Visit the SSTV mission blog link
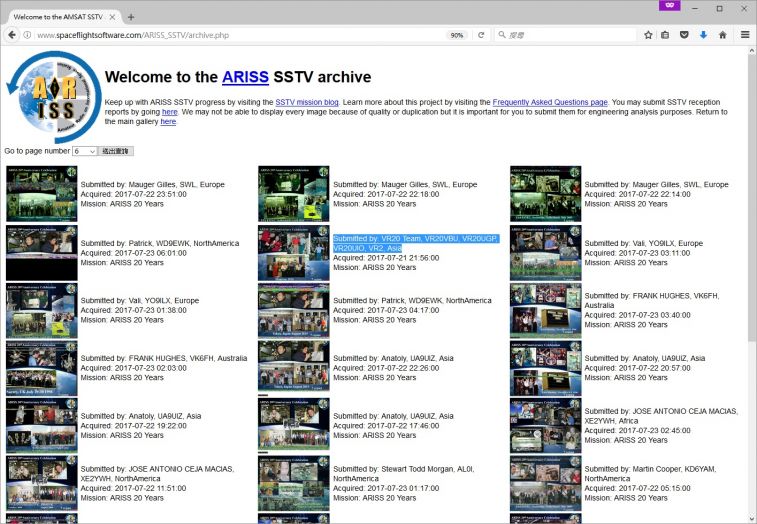This screenshot has width=757, height=524. (x=307, y=102)
